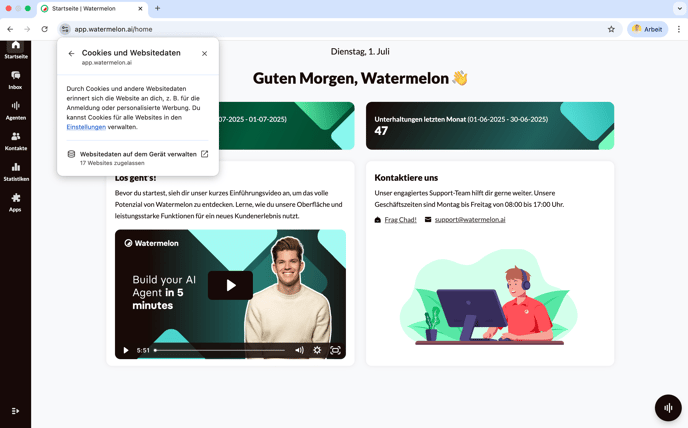Viewport: 688px width, 428px height.
Task: Click the Unterhaltungen letzten Monat card
Action: [490, 126]
